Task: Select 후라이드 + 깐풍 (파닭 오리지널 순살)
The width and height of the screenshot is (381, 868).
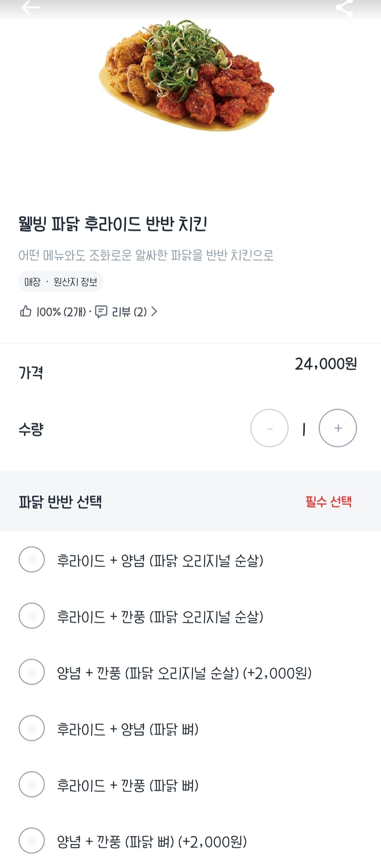Action: click(32, 616)
